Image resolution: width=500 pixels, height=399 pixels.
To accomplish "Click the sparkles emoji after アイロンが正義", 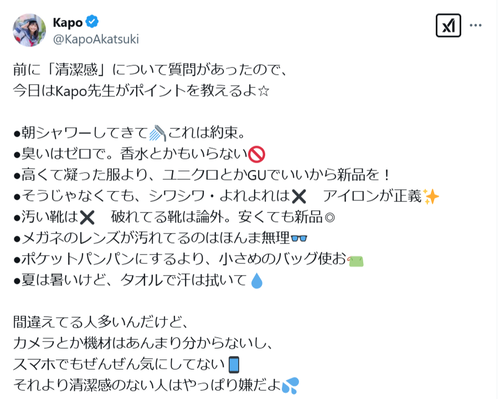I will [431, 196].
